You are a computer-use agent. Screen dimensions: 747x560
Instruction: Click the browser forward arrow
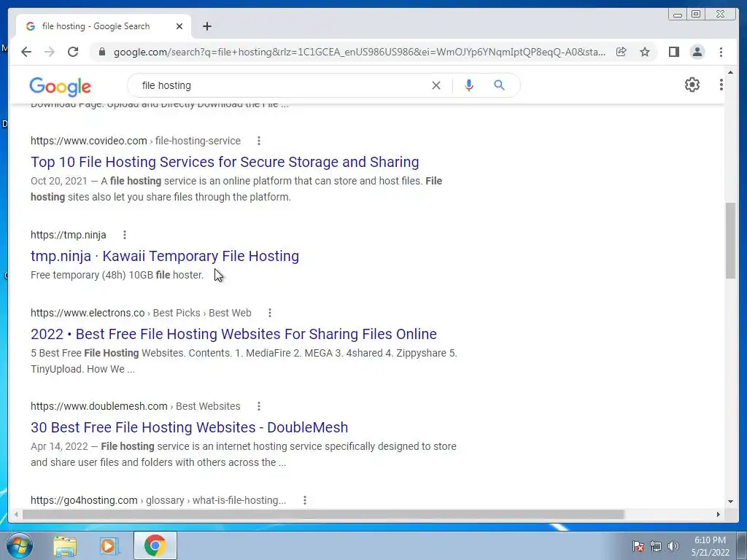pos(50,52)
